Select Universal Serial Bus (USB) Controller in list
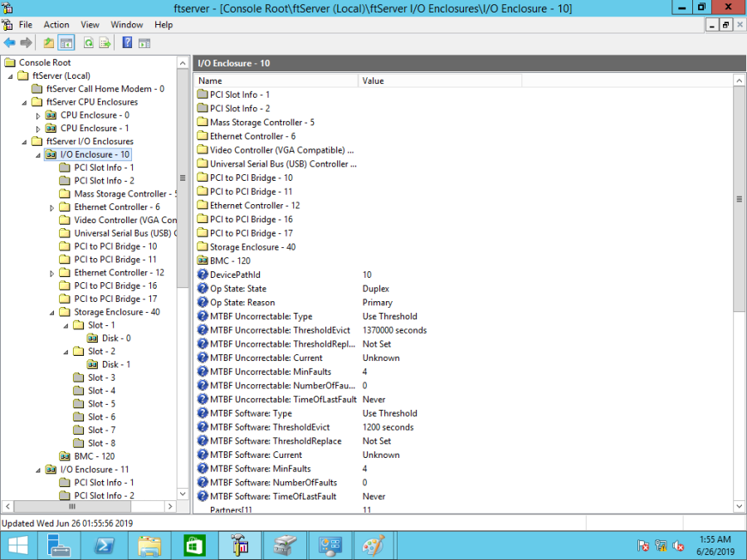 point(283,163)
